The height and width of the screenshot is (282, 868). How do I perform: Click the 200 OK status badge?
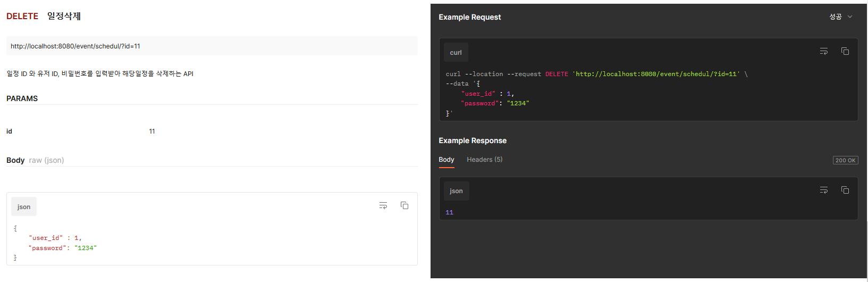845,160
